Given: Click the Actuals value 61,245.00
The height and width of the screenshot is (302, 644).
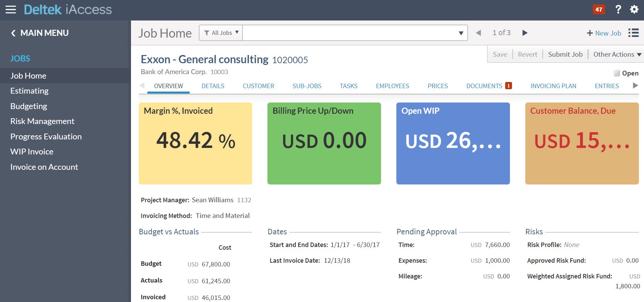Looking at the screenshot, I should tap(216, 281).
